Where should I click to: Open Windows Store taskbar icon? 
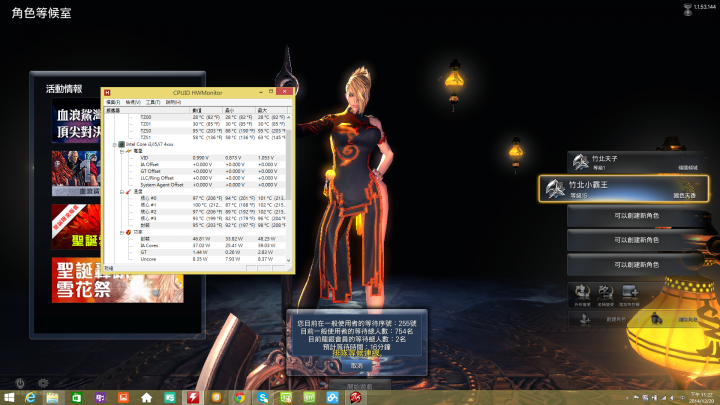[76, 398]
